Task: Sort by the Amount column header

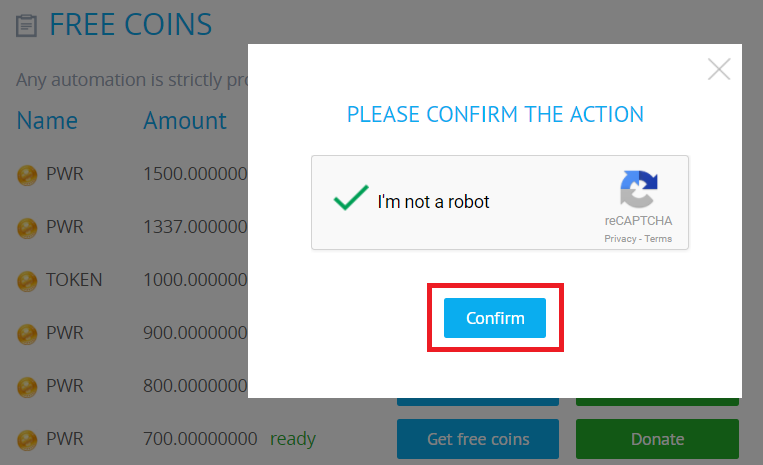Action: tap(185, 121)
